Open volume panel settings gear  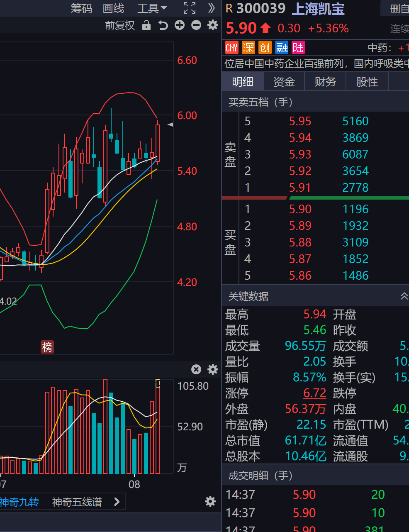coord(213,369)
